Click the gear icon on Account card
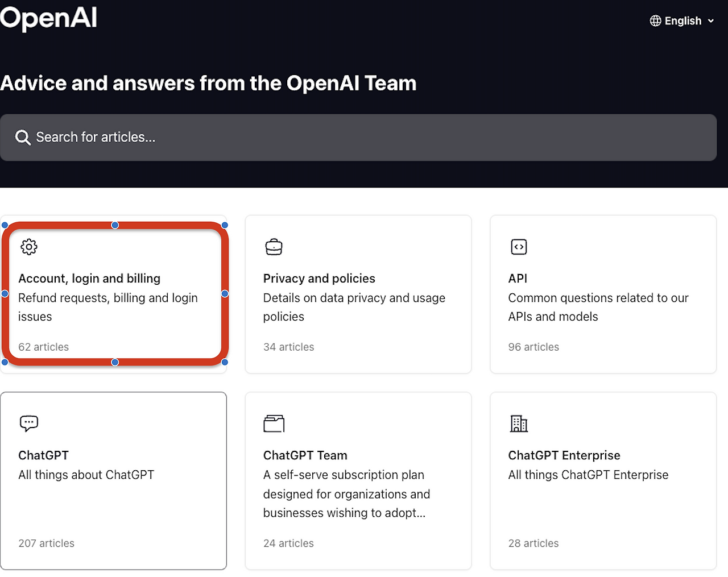The width and height of the screenshot is (728, 577). click(x=29, y=247)
